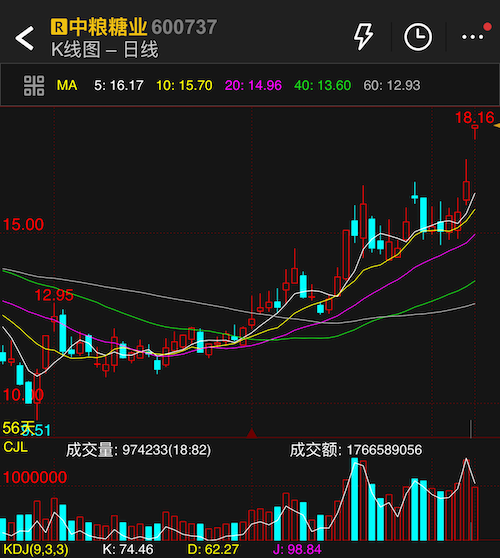Screen dimensions: 500x558
Task: Select the MA 40: 13.60 value
Action: (322, 85)
